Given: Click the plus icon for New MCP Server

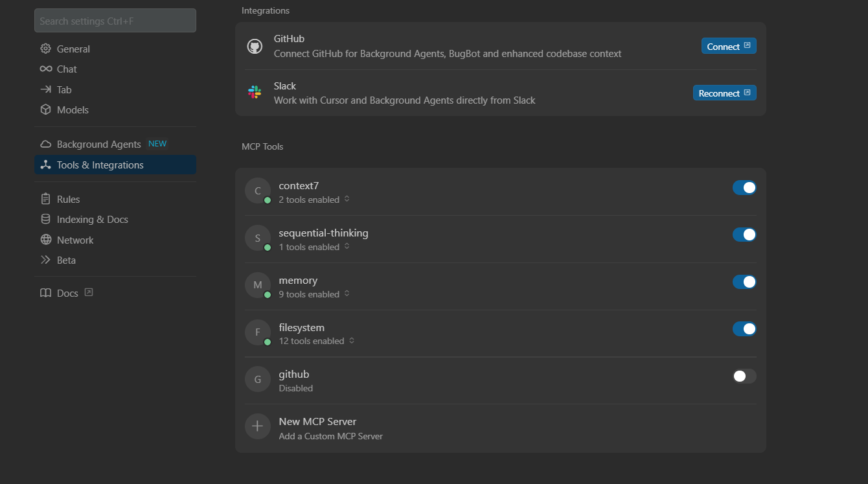Looking at the screenshot, I should (x=257, y=426).
